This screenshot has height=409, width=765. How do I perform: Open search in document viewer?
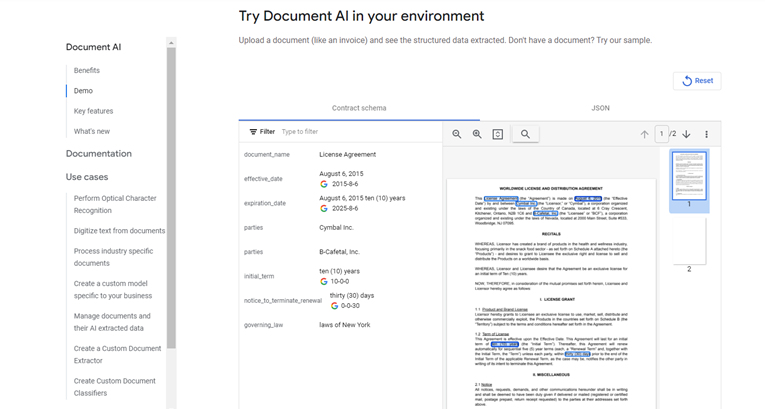tap(525, 134)
